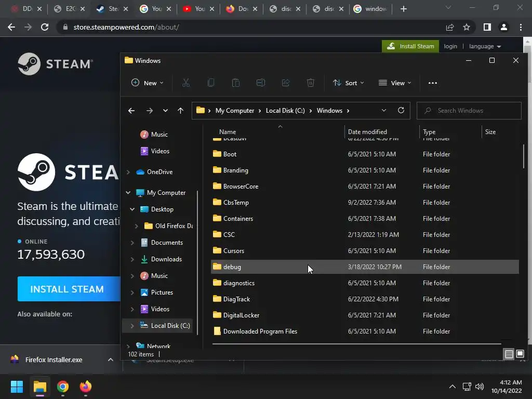The width and height of the screenshot is (532, 399).
Task: Switch to large thumbnails view icon in status bar
Action: [x=520, y=354]
